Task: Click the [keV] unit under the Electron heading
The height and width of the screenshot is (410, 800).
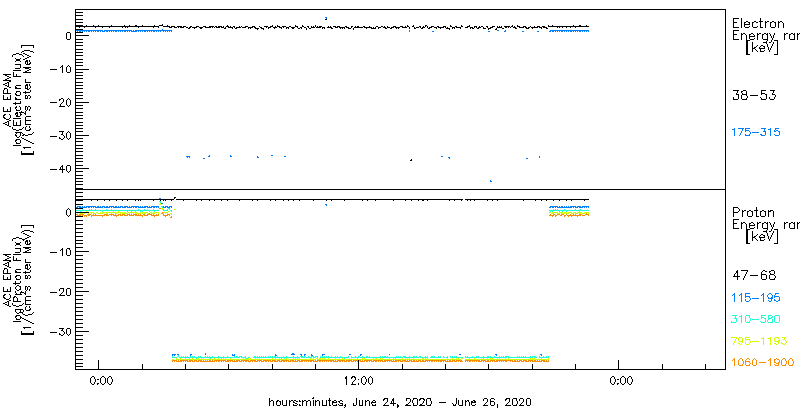Action: pyautogui.click(x=761, y=48)
